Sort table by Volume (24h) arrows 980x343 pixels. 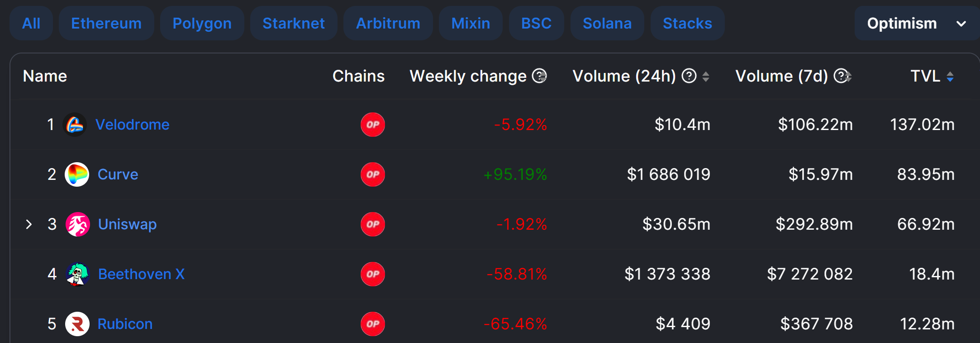click(706, 77)
